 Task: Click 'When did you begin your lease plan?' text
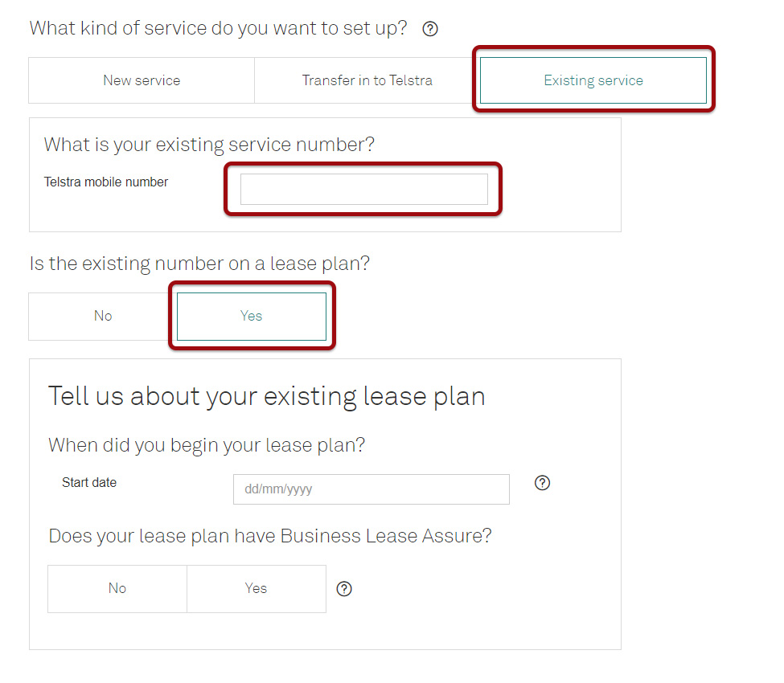pyautogui.click(x=207, y=445)
